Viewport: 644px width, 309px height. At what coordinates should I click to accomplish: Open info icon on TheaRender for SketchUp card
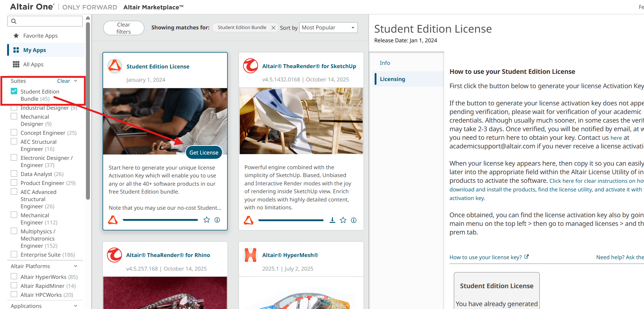click(354, 220)
